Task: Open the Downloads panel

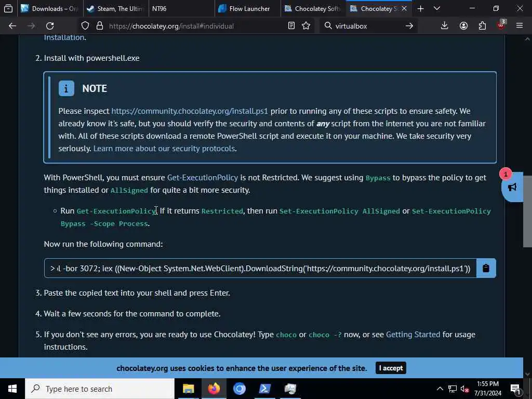Action: [444, 26]
